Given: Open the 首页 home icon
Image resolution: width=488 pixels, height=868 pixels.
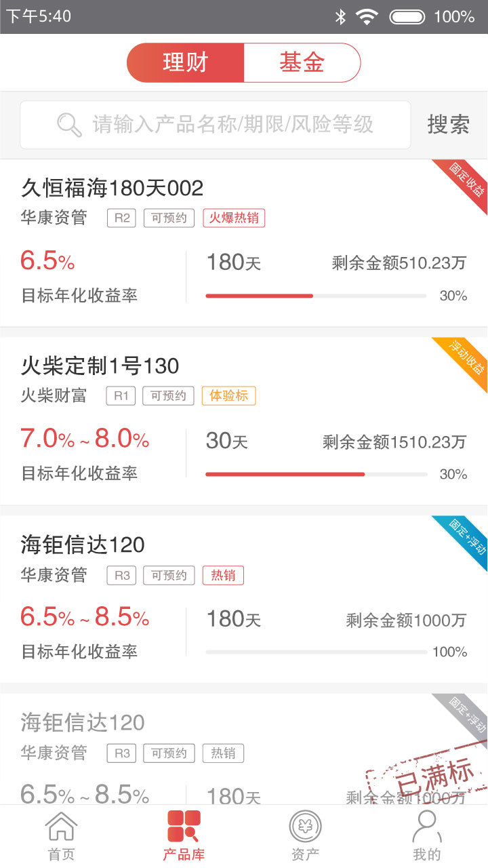Looking at the screenshot, I should coord(61,827).
